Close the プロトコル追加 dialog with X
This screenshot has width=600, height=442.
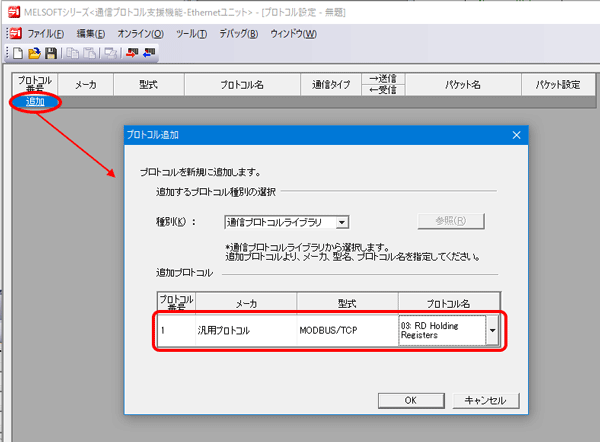[x=516, y=135]
